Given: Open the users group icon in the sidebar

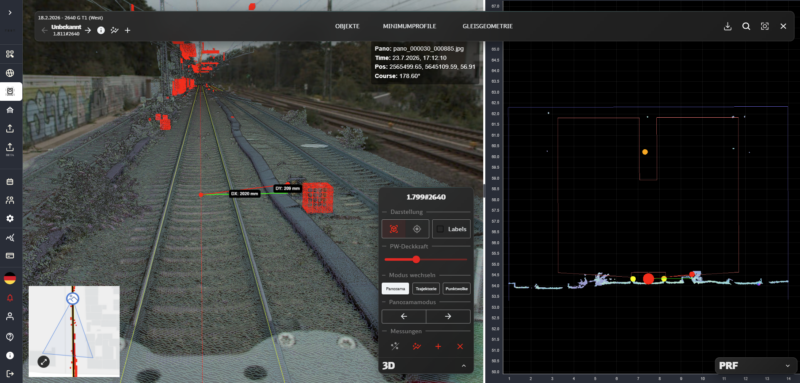Looking at the screenshot, I should tap(10, 200).
